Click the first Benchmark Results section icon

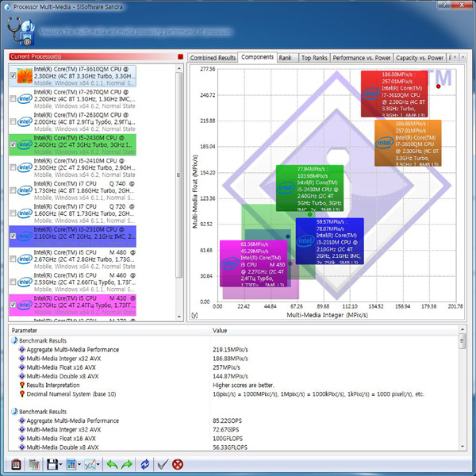pyautogui.click(x=14, y=340)
